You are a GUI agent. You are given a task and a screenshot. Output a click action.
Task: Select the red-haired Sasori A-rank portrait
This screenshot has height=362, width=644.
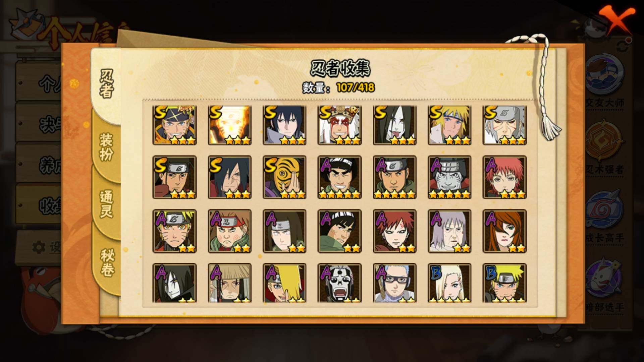coord(504,177)
